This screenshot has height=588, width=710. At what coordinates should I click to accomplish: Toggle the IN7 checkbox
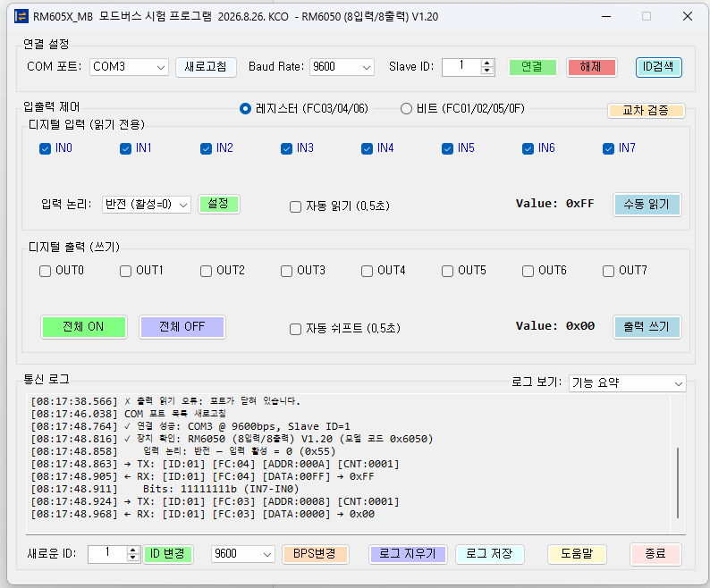point(608,148)
